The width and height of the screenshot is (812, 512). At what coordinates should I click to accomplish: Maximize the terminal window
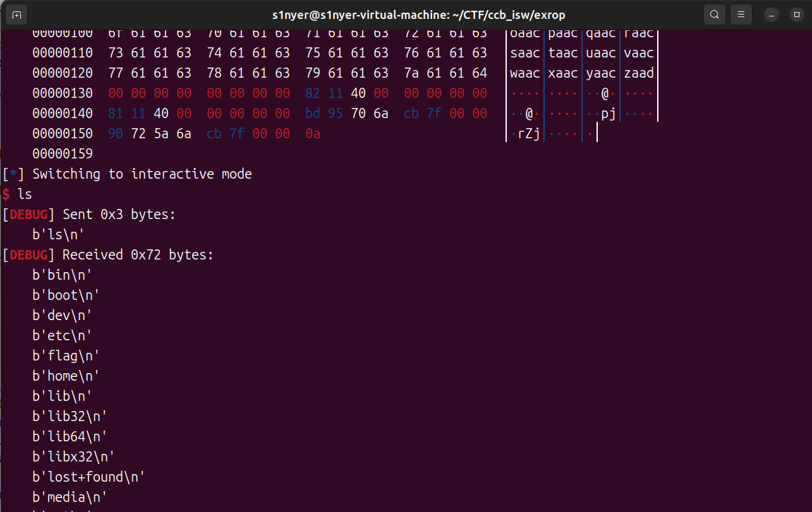point(797,14)
